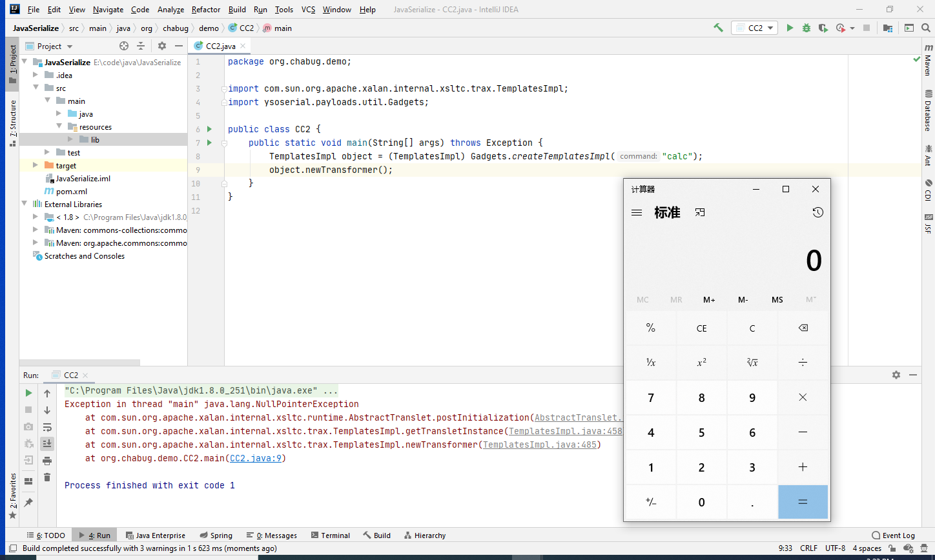Screen dimensions: 935x560
Task: Click the calculator digit 7
Action: [651, 397]
